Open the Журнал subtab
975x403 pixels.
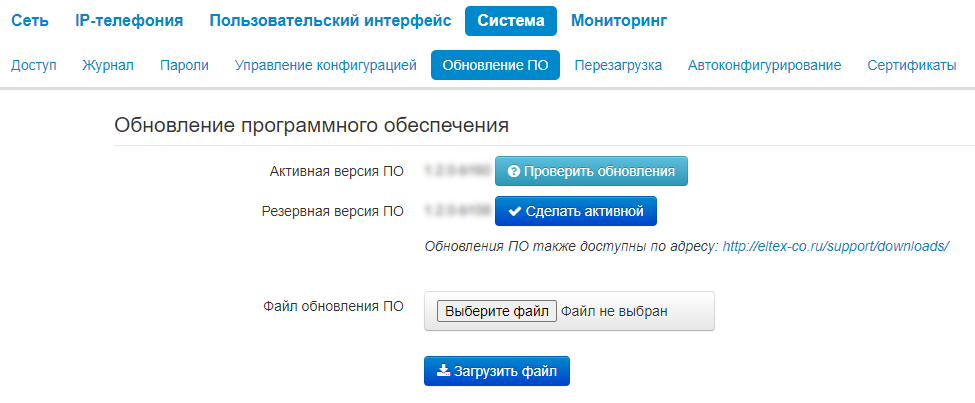click(x=108, y=65)
